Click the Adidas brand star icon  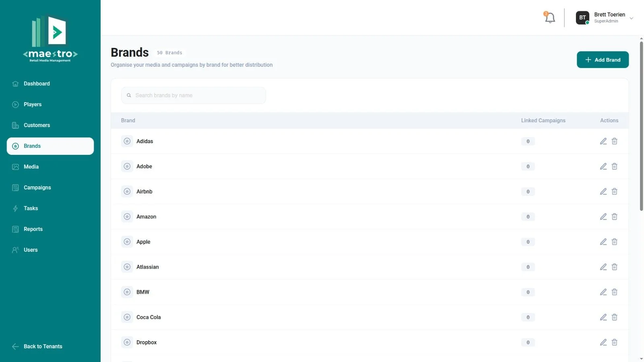click(127, 141)
